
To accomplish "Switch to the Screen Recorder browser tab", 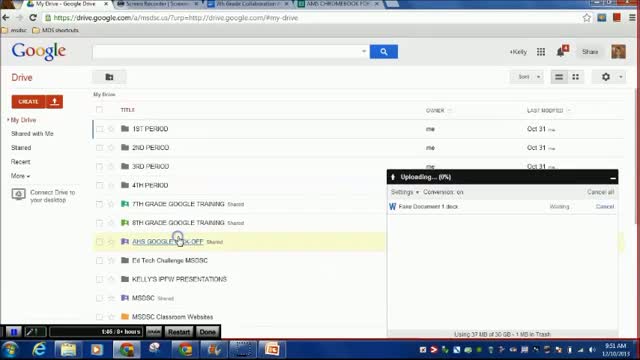I will click(x=157, y=4).
